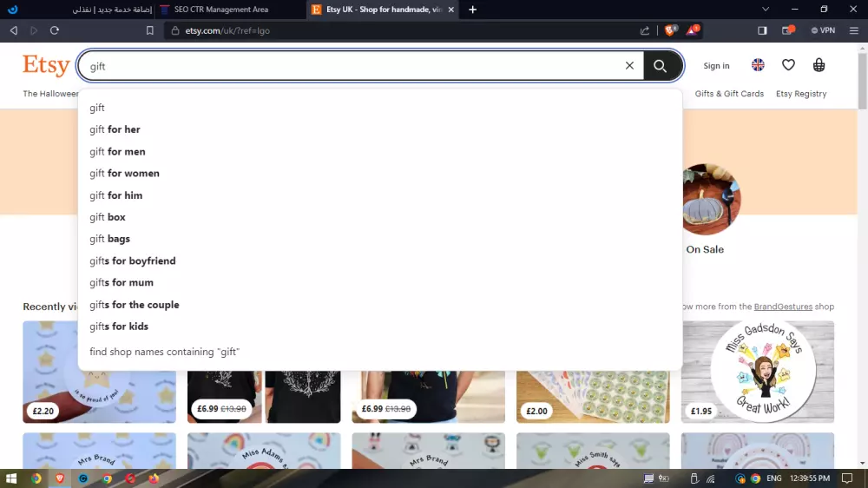Open the BrandGestures shop link

point(783,307)
